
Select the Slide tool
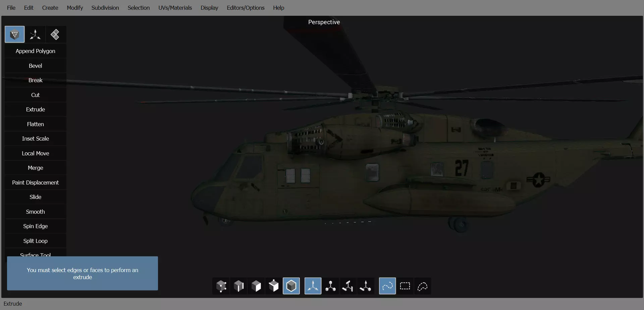click(x=36, y=197)
